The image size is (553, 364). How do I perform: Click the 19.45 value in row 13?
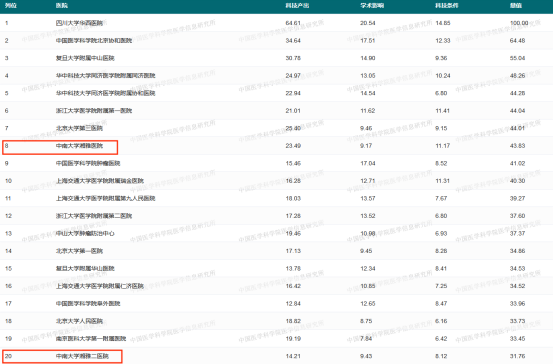293,233
